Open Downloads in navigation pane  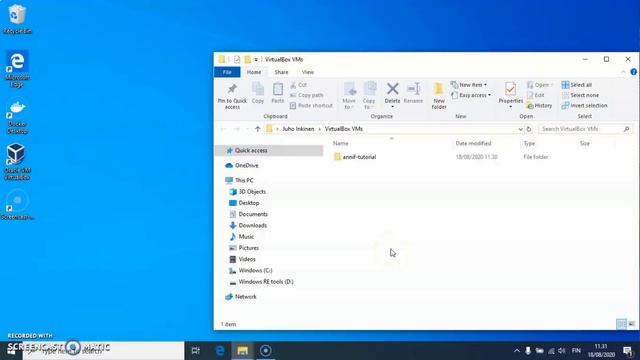coord(248,225)
